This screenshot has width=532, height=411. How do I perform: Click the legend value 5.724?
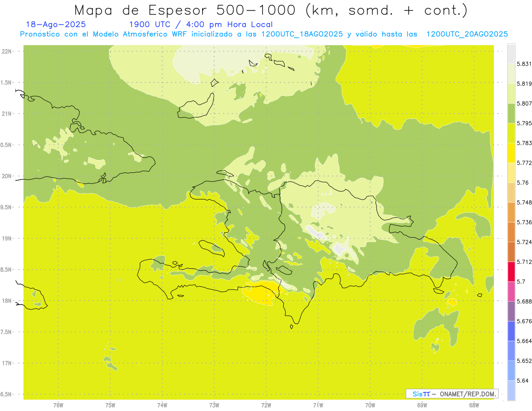524,242
